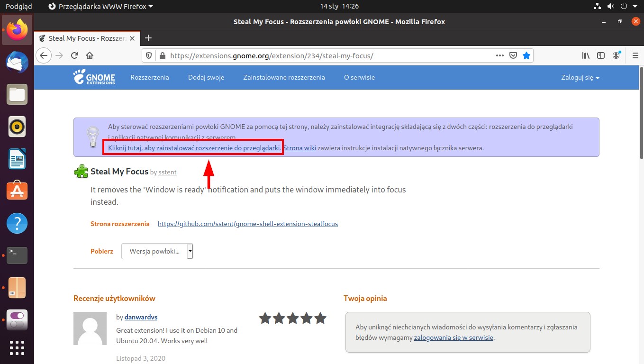Click the 'Recenzje użytkowników' heading
Viewport: 644px width, 364px height.
click(x=114, y=299)
